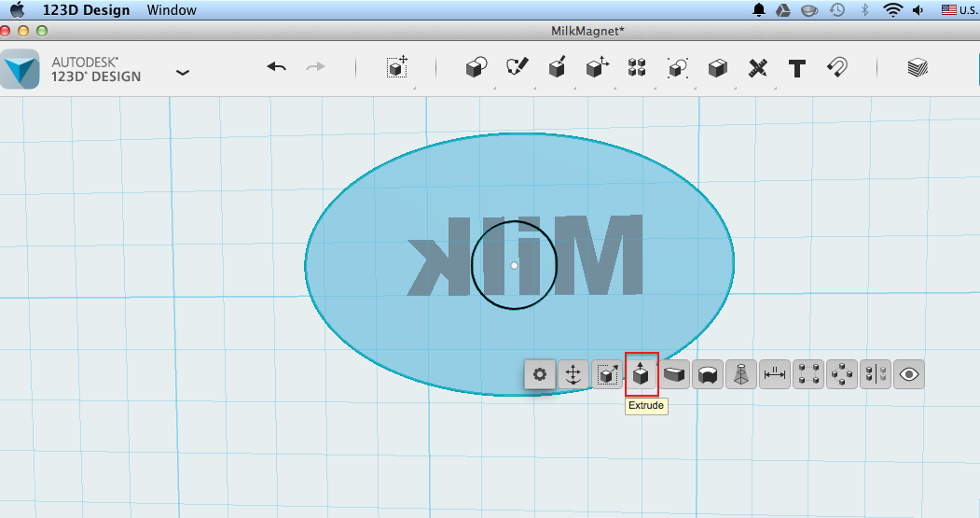Open the Apple menu
The image size is (980, 518).
pyautogui.click(x=18, y=9)
